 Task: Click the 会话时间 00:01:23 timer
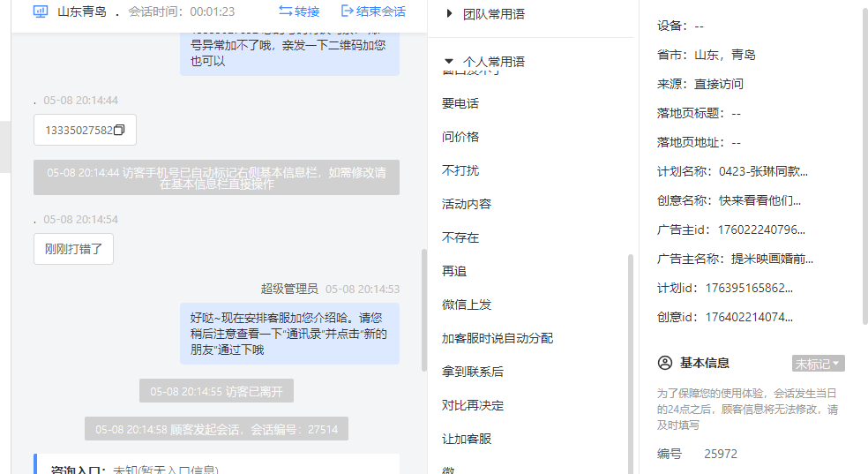[x=182, y=11]
